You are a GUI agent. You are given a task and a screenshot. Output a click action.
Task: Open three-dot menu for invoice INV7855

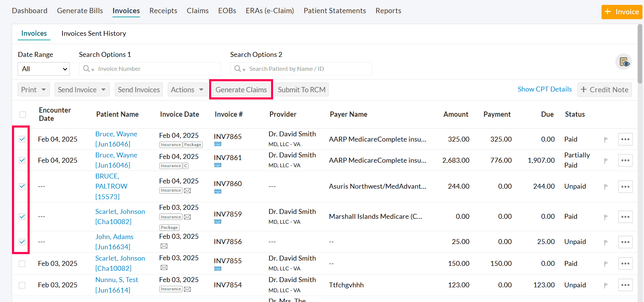pyautogui.click(x=625, y=264)
